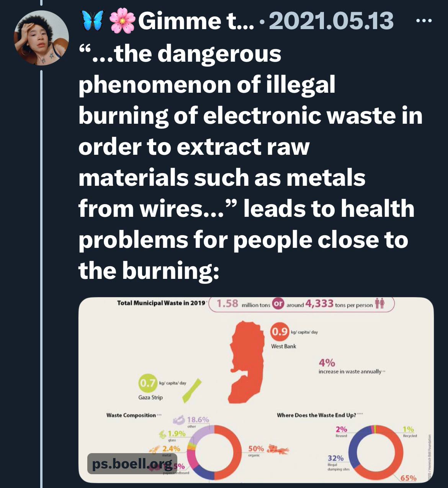Click the Waste Composition donut chart

(x=213, y=452)
